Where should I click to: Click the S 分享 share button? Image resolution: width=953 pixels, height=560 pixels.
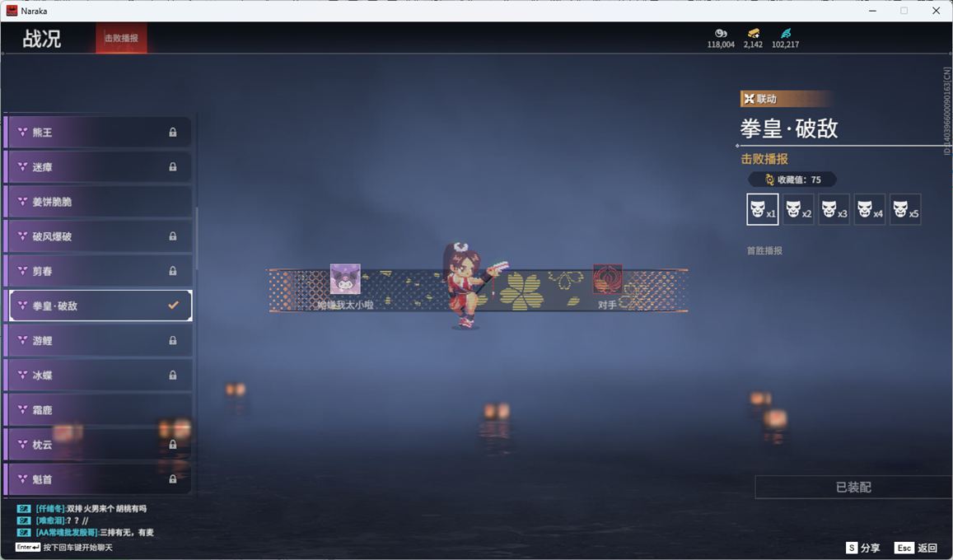[863, 548]
